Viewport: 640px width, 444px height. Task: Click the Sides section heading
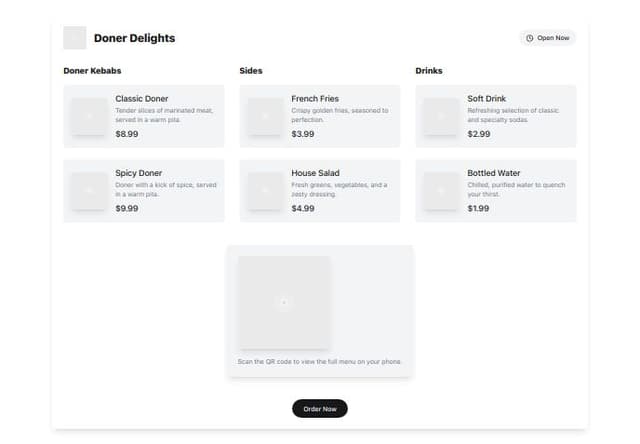point(251,71)
